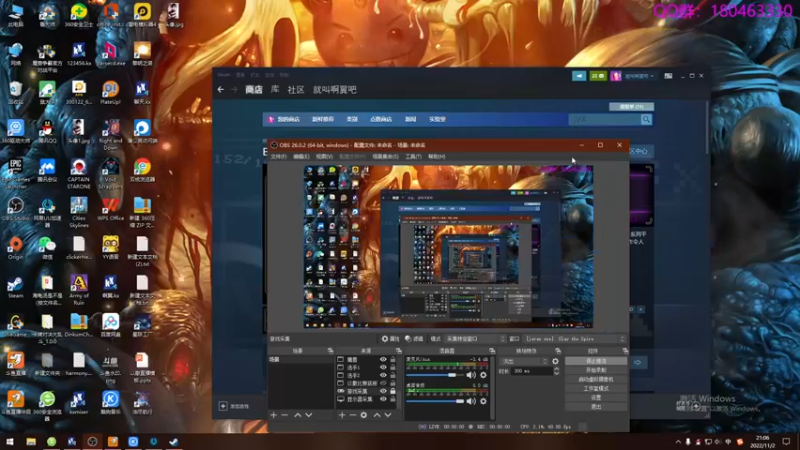Open source properties gear in OBS toolbar
The image size is (800, 450).
385,339
